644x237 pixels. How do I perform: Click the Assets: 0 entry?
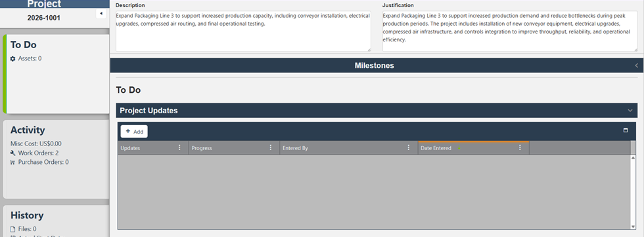pos(30,59)
